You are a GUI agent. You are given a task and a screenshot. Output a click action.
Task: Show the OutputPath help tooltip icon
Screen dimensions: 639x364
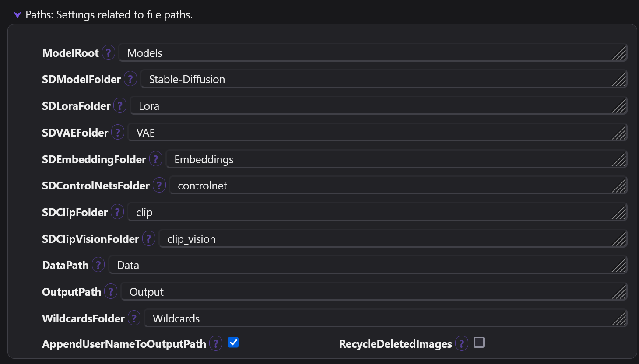tap(111, 292)
